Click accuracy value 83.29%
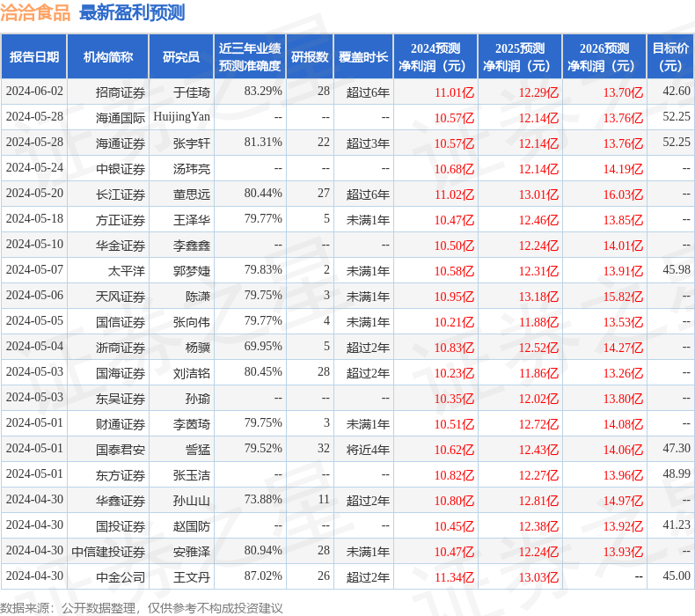The width and height of the screenshot is (695, 616). (263, 91)
